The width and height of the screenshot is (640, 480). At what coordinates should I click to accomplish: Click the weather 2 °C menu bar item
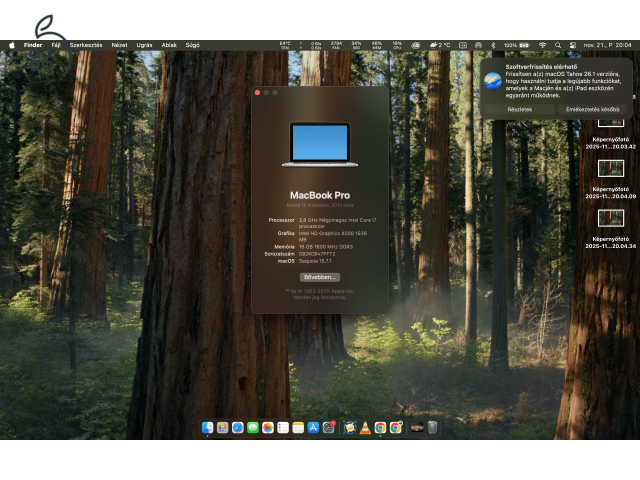click(440, 45)
